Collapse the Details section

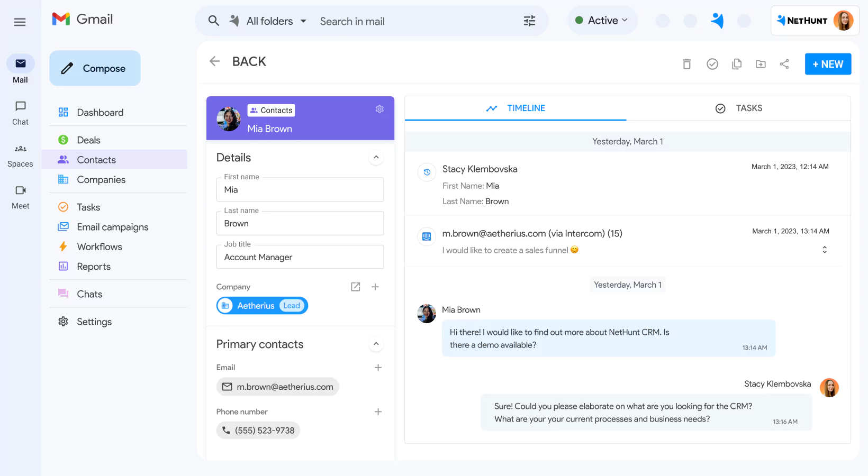click(376, 157)
